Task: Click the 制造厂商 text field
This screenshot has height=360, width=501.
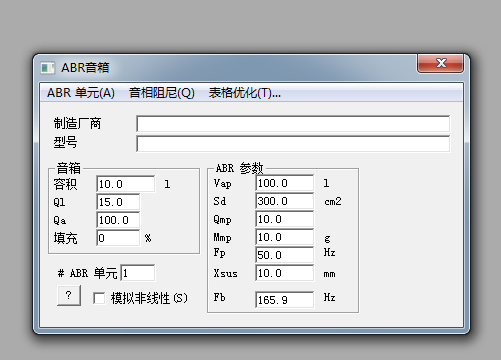Action: click(x=293, y=124)
